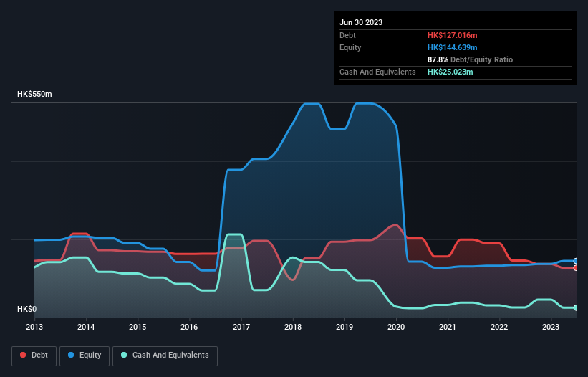588x377 pixels.
Task: Select the 2013 axis label
Action: (34, 327)
